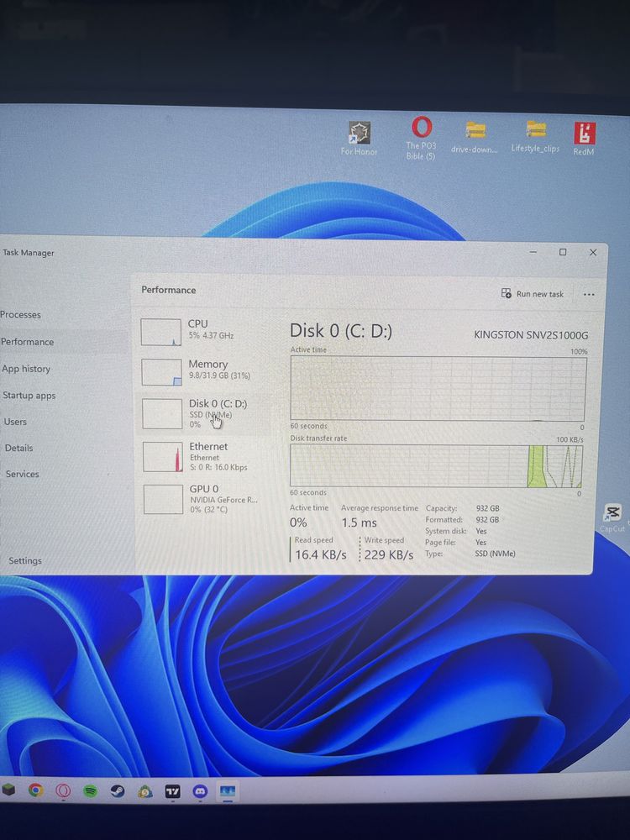Open The PO3 Bible (5) Opera file
Screen dimensions: 630x840
click(421, 138)
